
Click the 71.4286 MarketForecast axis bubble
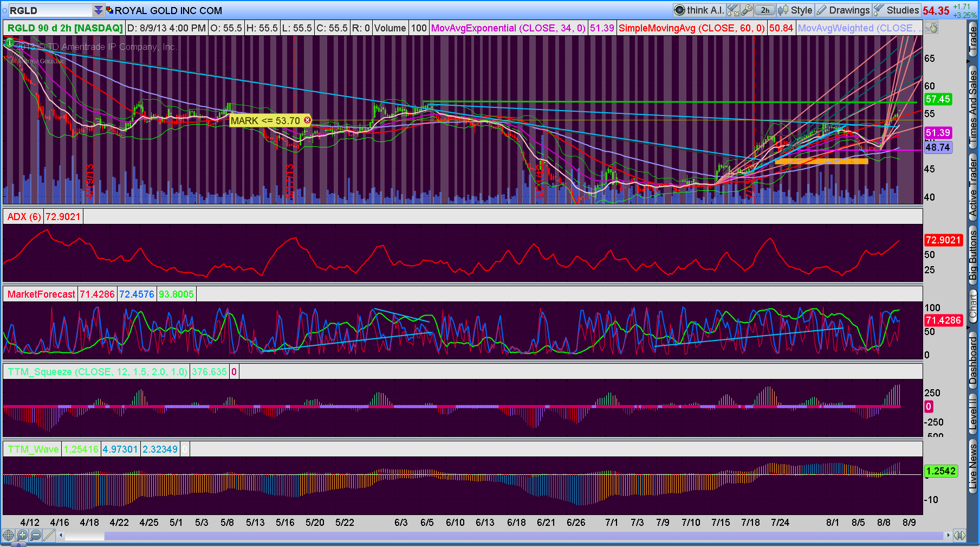(943, 320)
